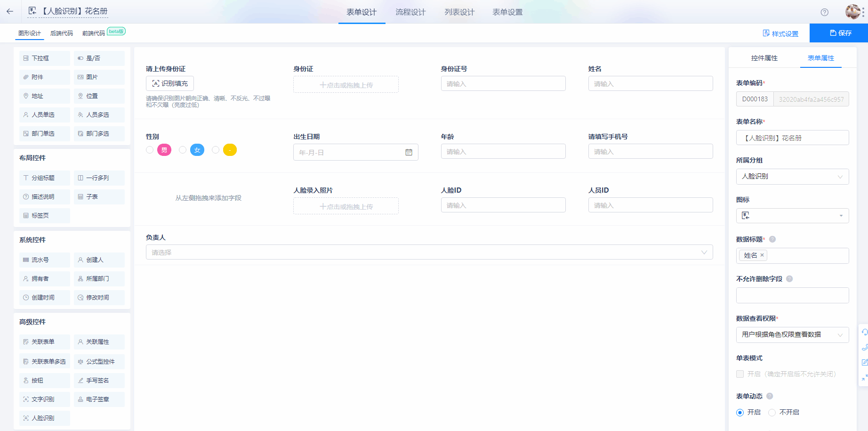Viewport: 868px width, 431px height.
Task: Select the 男 gender radio button
Action: pos(150,150)
